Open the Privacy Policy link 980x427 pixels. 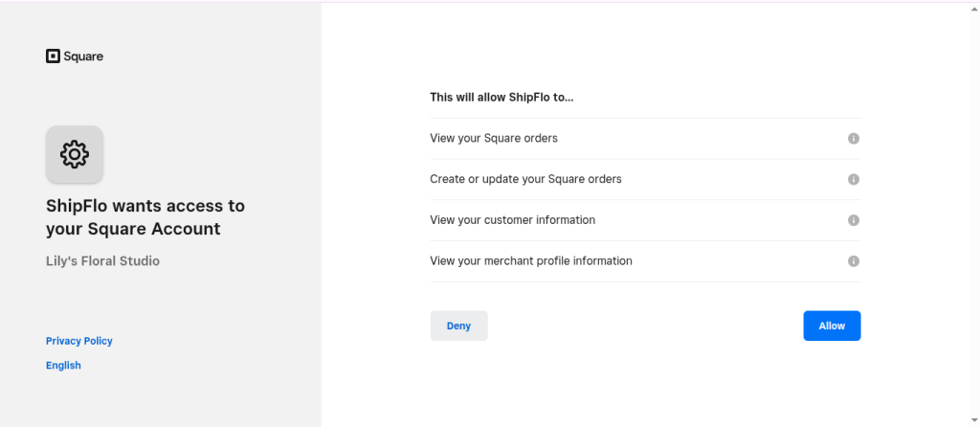tap(79, 341)
